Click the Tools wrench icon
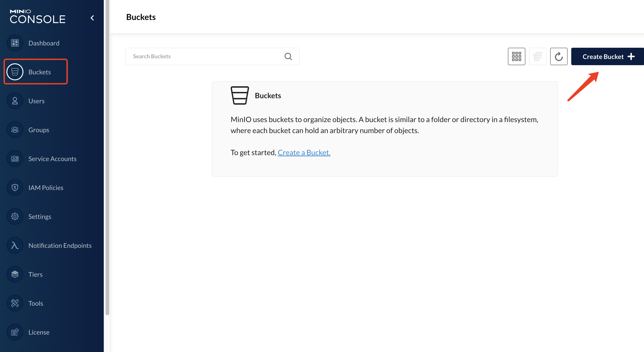 click(15, 303)
